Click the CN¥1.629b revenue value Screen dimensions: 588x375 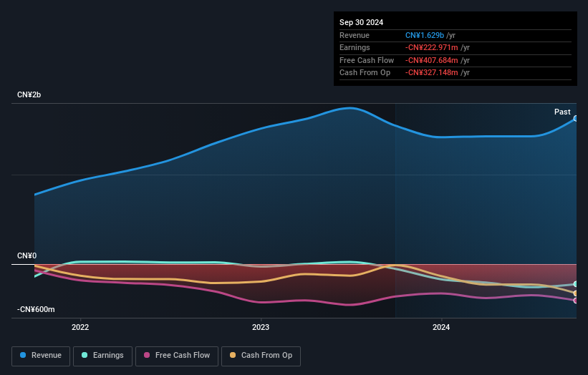(x=425, y=35)
